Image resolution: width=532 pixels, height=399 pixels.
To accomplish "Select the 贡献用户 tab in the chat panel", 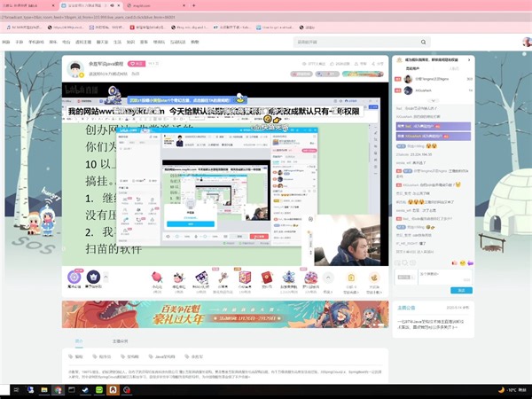I will 412,68.
